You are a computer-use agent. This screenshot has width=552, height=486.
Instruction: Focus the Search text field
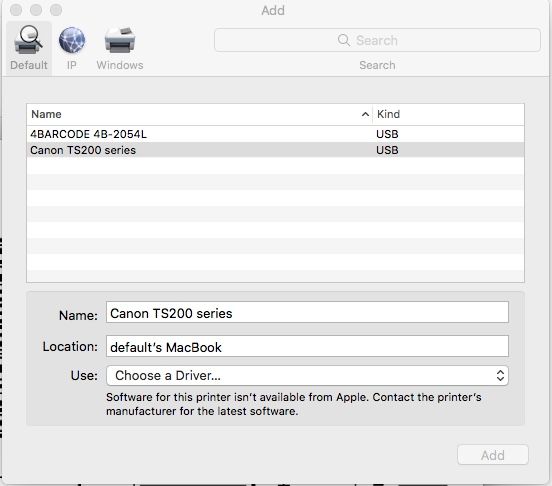tap(377, 40)
